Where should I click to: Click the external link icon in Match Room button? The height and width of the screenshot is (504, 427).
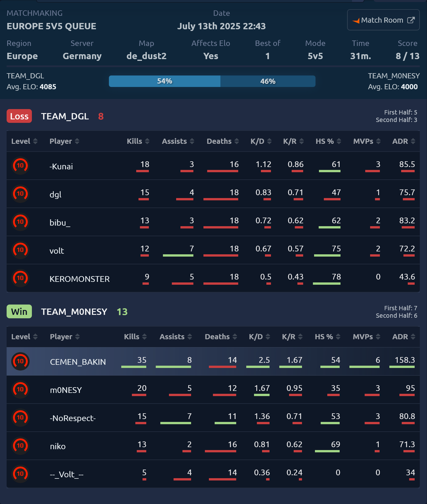[x=411, y=20]
